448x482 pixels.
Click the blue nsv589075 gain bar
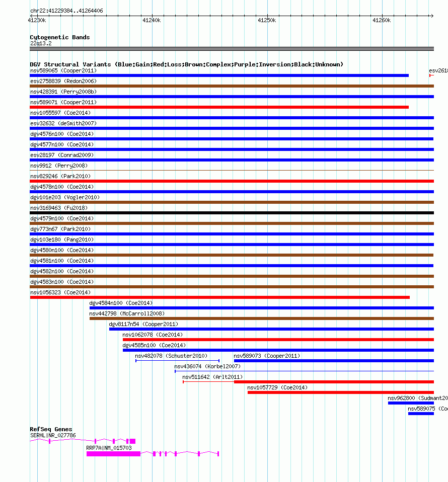click(421, 414)
